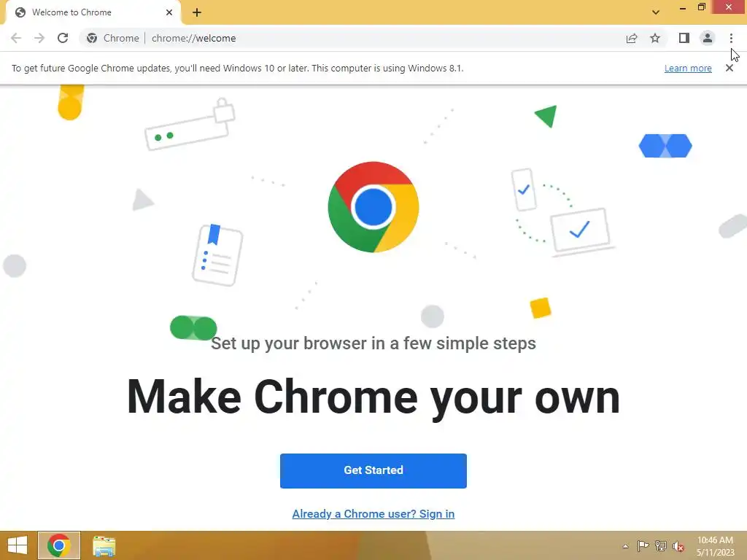Open a new tab with the plus button

tap(197, 12)
